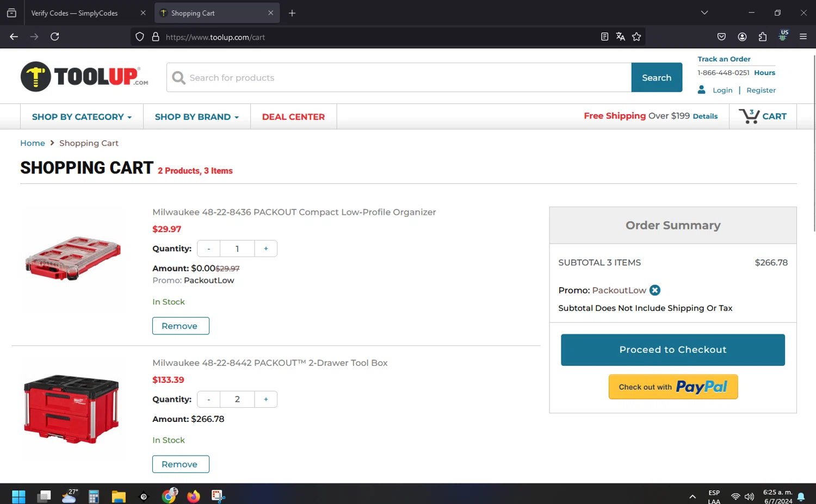Click the Register link
This screenshot has width=816, height=504.
tap(761, 90)
